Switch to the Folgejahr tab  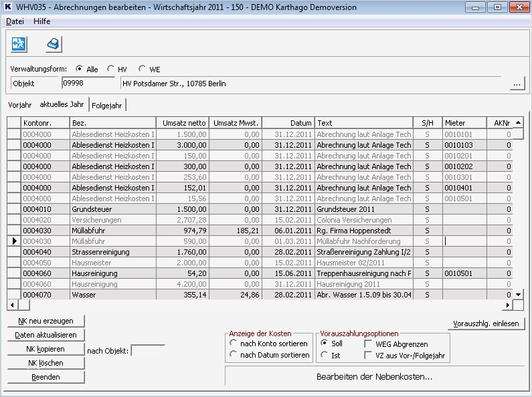coord(108,105)
